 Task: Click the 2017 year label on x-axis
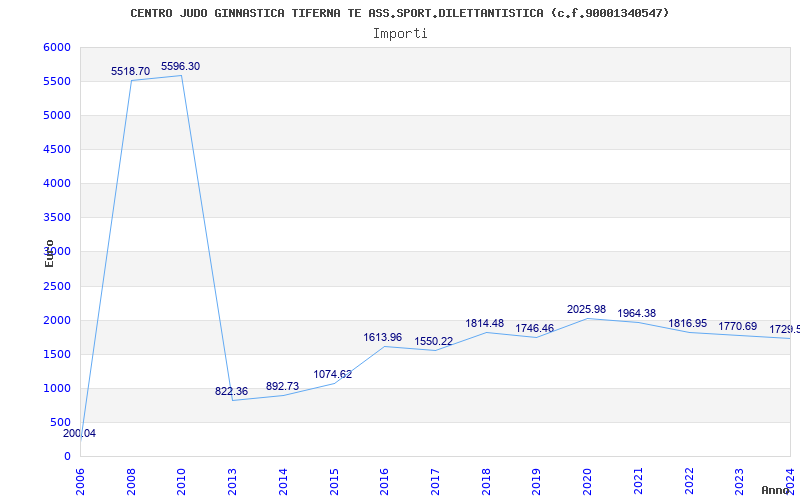coord(435,481)
